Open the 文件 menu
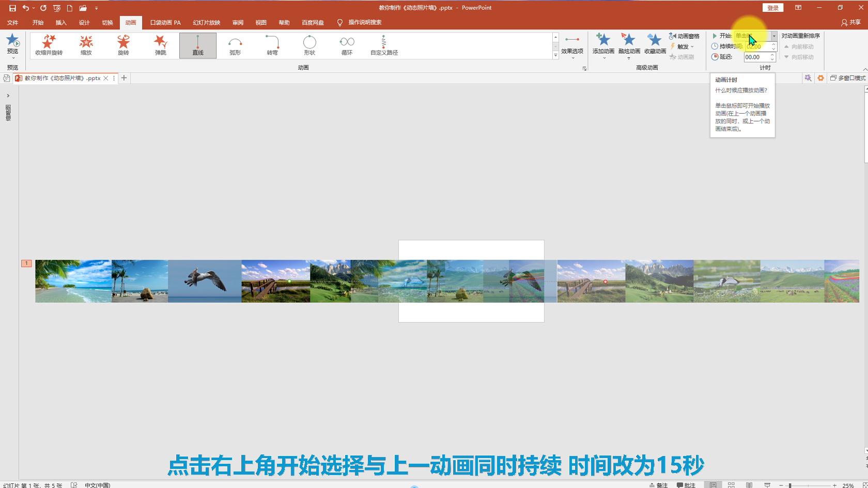This screenshot has width=868, height=488. click(x=13, y=23)
